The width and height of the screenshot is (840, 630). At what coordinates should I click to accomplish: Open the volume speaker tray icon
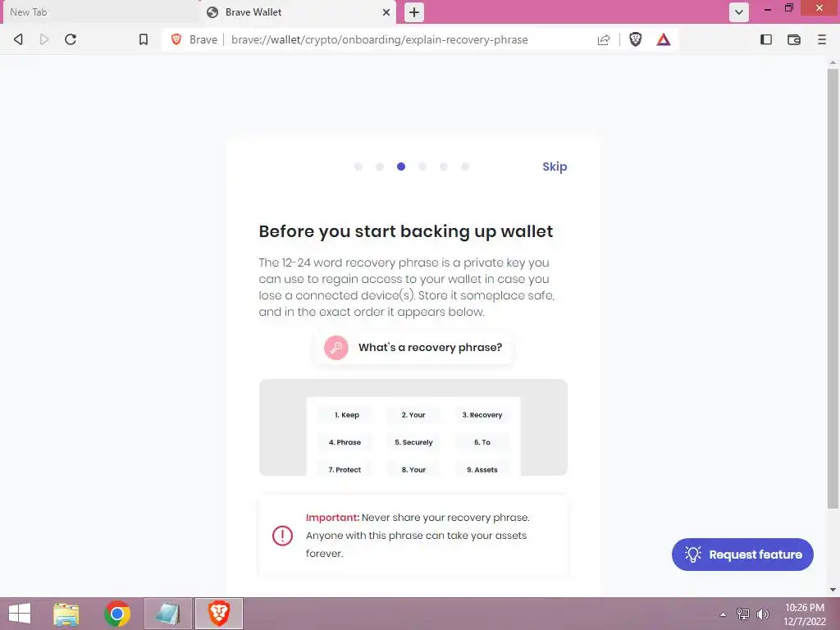pos(762,614)
